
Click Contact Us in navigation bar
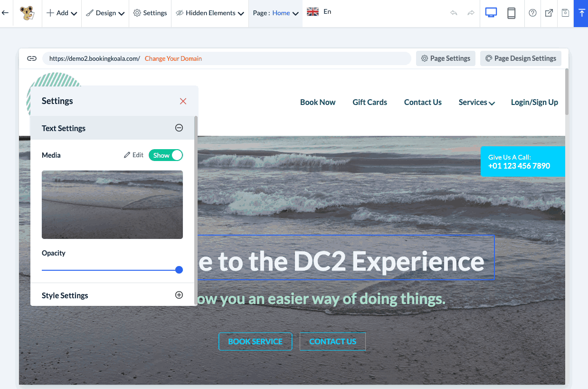tap(423, 102)
